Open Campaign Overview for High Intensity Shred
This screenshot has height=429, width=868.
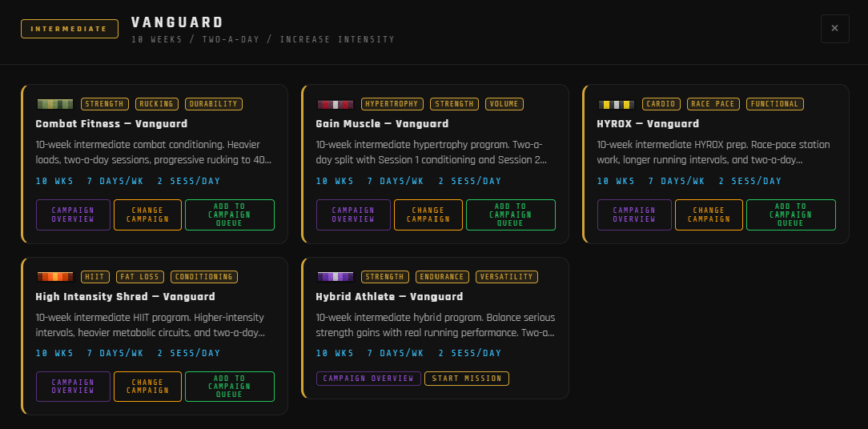pyautogui.click(x=73, y=387)
